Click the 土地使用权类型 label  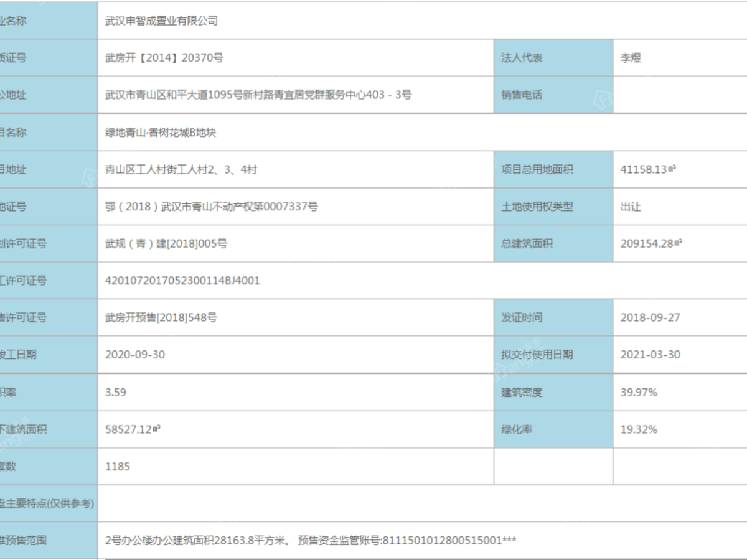(x=537, y=207)
